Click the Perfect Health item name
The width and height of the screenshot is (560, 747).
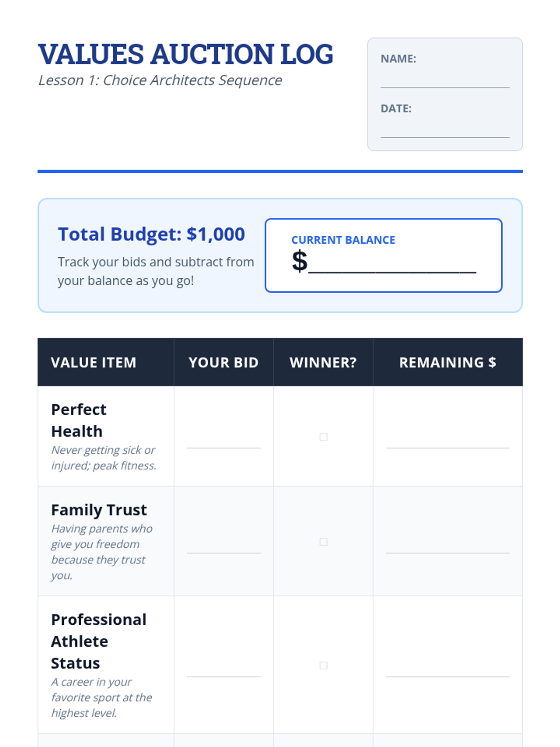(78, 420)
